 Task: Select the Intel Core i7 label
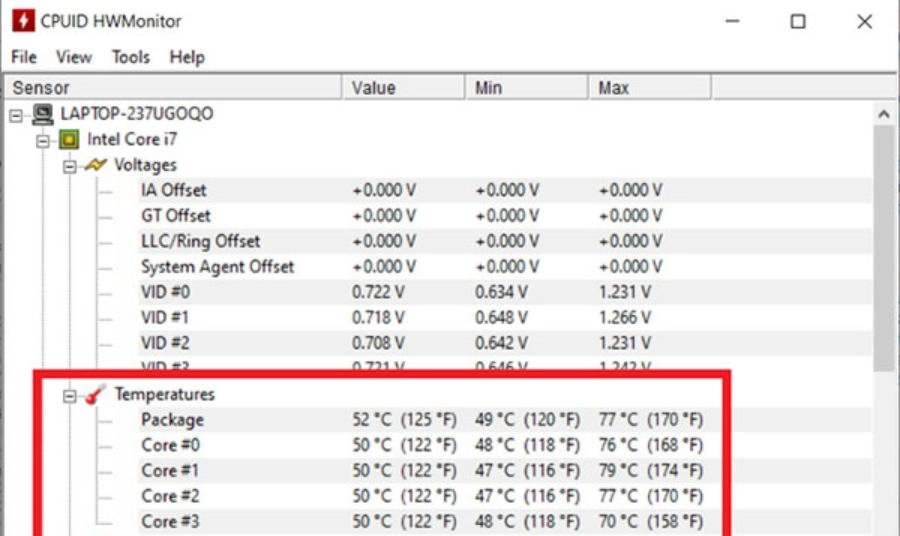pos(132,139)
